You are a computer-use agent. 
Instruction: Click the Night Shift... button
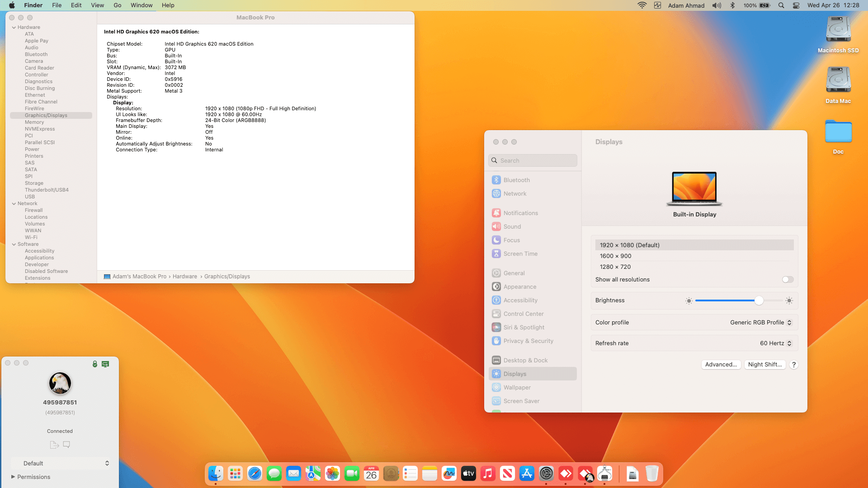pos(765,365)
